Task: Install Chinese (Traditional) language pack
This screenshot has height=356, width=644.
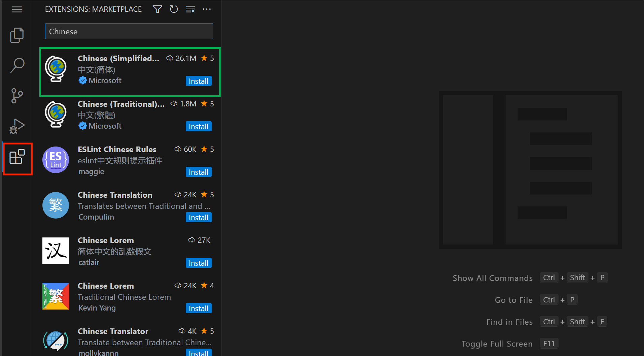Action: pyautogui.click(x=199, y=127)
